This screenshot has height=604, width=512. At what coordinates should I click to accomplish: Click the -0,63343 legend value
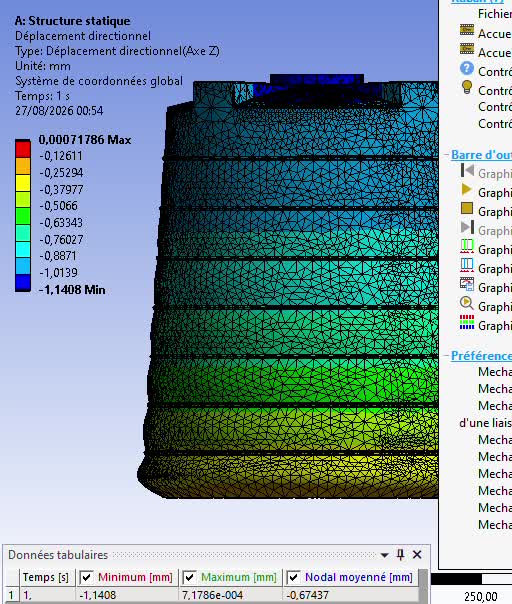pyautogui.click(x=61, y=223)
